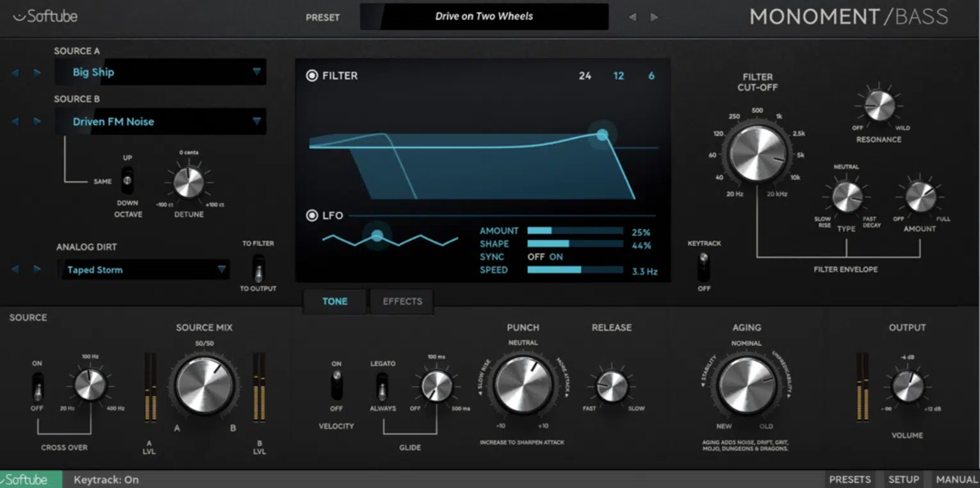Select the 6 dB filter slope

click(651, 76)
